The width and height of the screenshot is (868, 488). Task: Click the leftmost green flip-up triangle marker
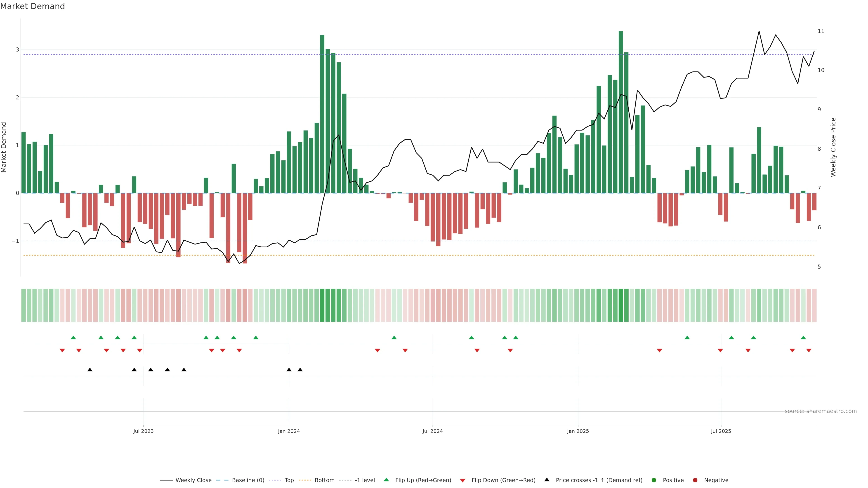73,338
